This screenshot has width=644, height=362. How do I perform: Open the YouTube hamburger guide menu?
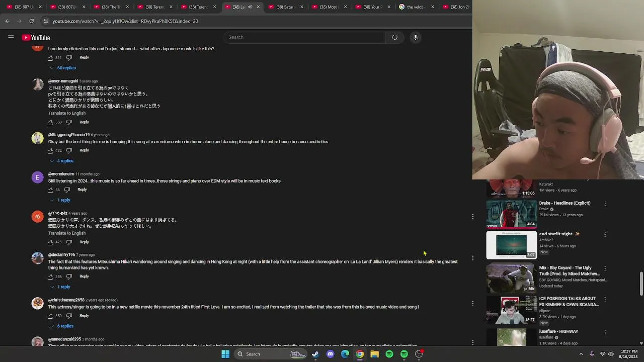[11, 37]
